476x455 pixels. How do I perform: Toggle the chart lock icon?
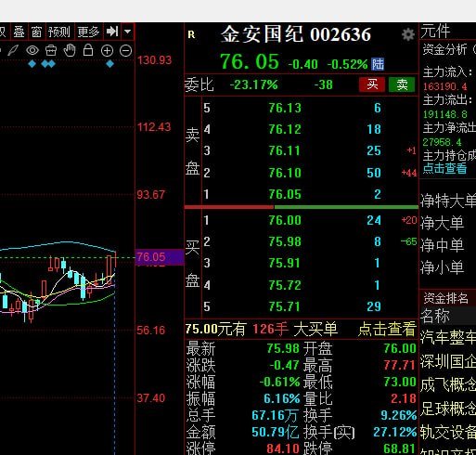(x=88, y=50)
